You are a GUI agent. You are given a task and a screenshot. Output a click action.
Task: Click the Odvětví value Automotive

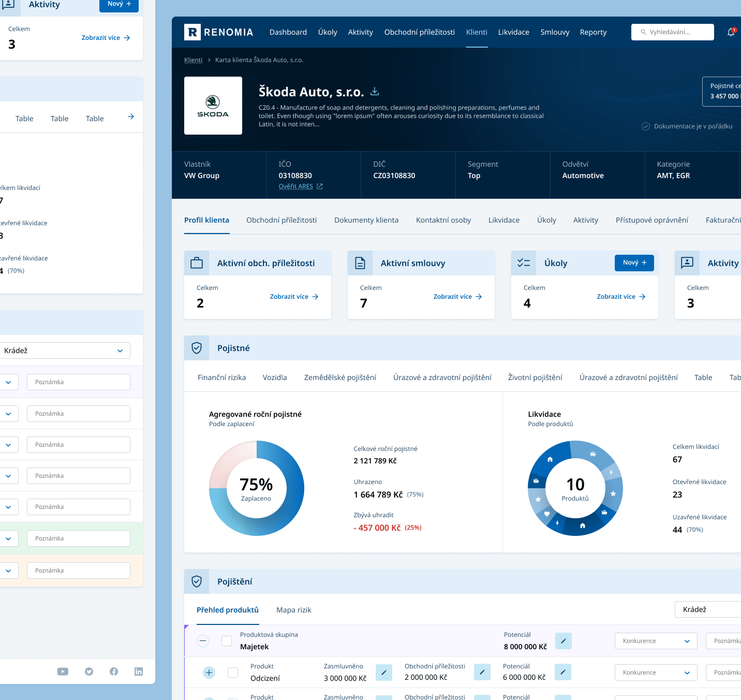[x=583, y=176]
